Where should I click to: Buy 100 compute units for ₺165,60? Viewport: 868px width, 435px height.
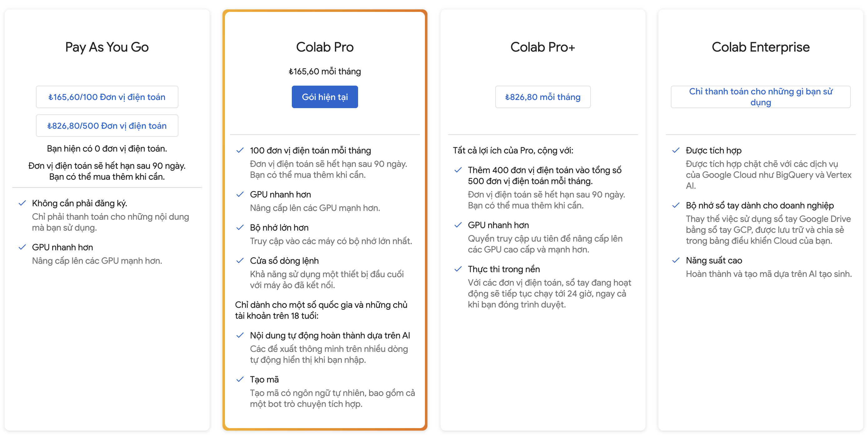[x=107, y=97]
